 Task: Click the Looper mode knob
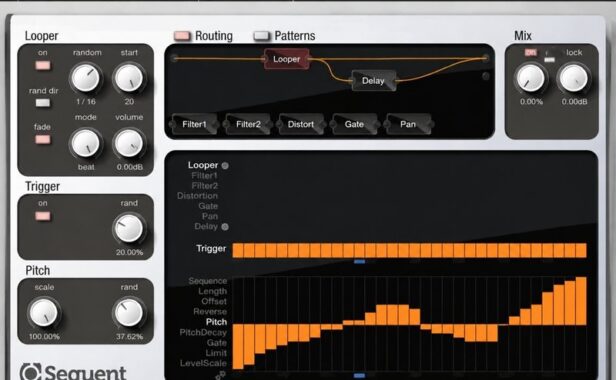(85, 143)
